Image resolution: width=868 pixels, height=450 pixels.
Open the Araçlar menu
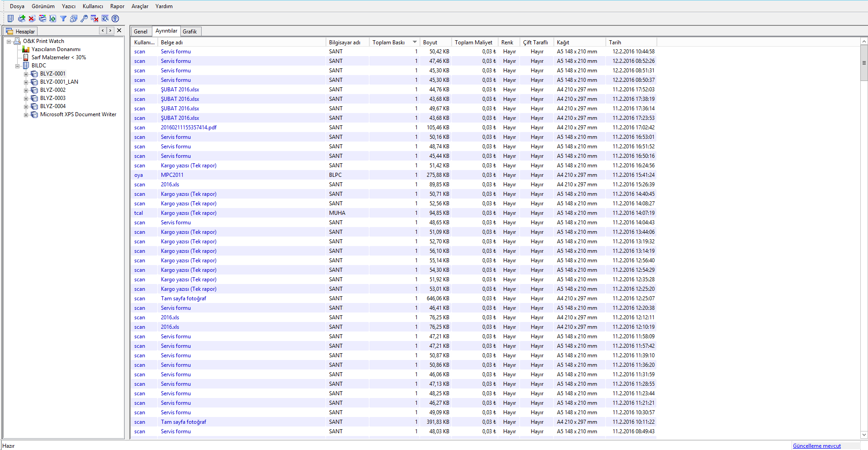coord(140,6)
